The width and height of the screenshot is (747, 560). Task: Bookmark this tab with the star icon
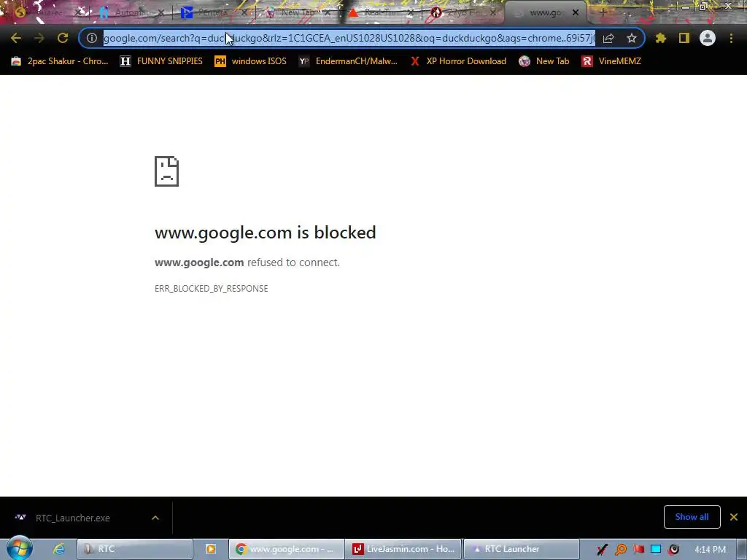pyautogui.click(x=632, y=38)
